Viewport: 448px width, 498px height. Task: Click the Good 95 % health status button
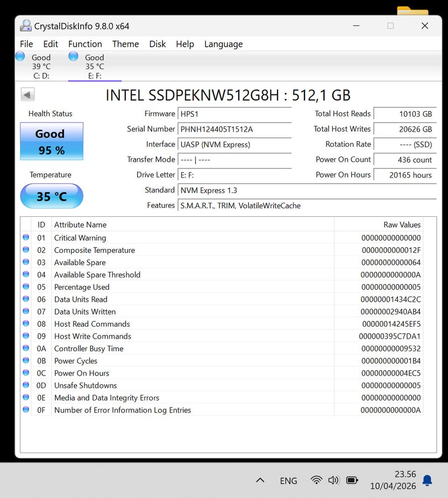click(x=51, y=142)
